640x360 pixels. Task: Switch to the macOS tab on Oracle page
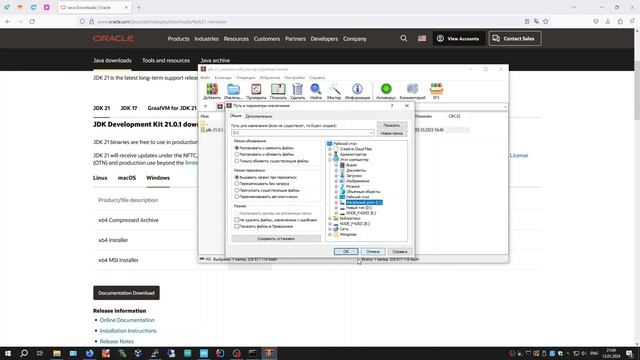click(127, 178)
